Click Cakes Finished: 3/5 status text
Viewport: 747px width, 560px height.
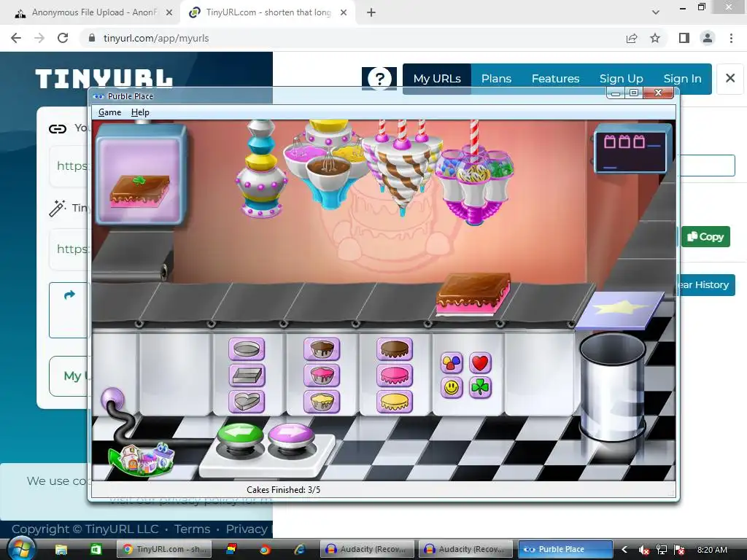(284, 489)
